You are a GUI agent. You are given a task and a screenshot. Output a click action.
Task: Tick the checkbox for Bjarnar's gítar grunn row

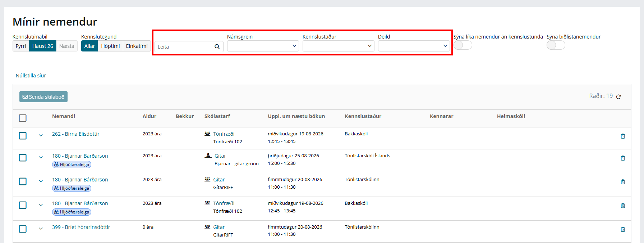[x=23, y=158]
